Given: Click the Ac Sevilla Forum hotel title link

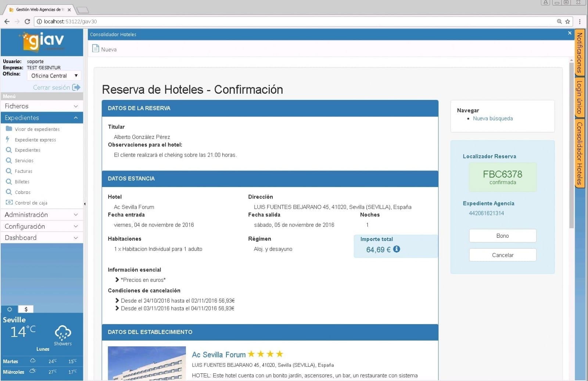Looking at the screenshot, I should (x=219, y=355).
